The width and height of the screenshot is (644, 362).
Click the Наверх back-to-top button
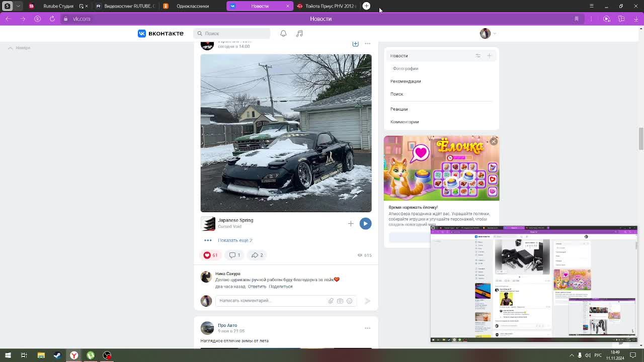coord(19,48)
